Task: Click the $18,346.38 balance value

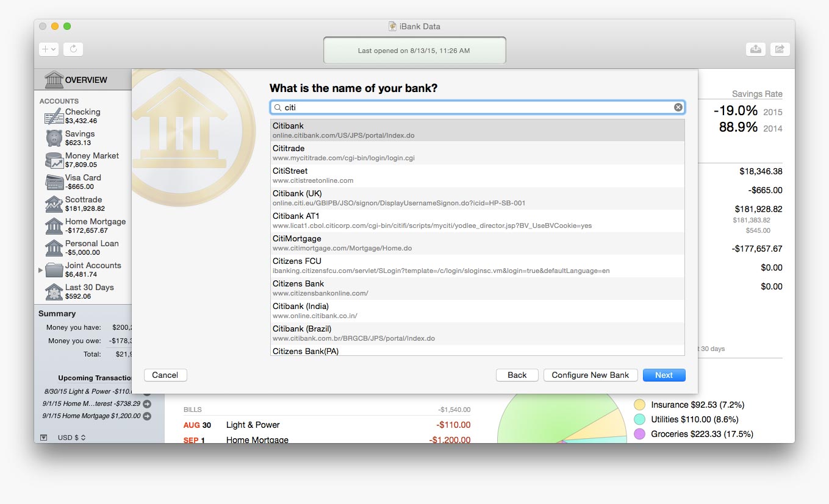Action: click(x=761, y=171)
